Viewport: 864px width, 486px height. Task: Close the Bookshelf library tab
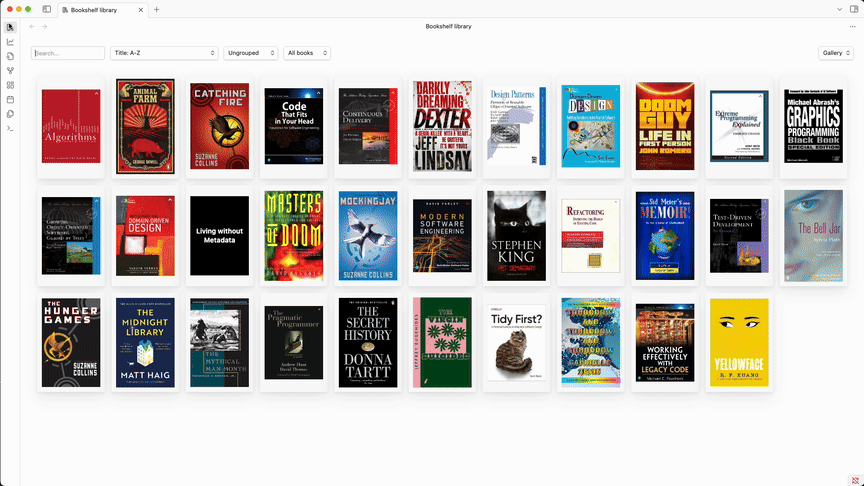(x=141, y=10)
